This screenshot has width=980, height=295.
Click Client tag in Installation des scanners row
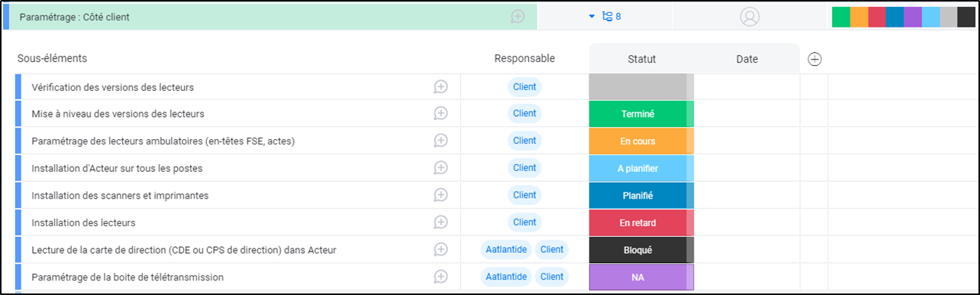tap(524, 196)
